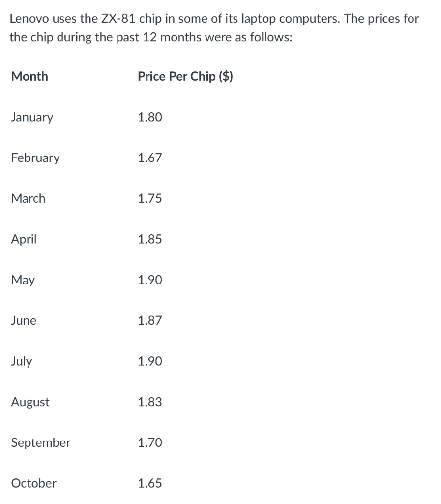This screenshot has height=504, width=441.
Task: Click the Price Per Chip ($) header
Action: click(x=185, y=76)
